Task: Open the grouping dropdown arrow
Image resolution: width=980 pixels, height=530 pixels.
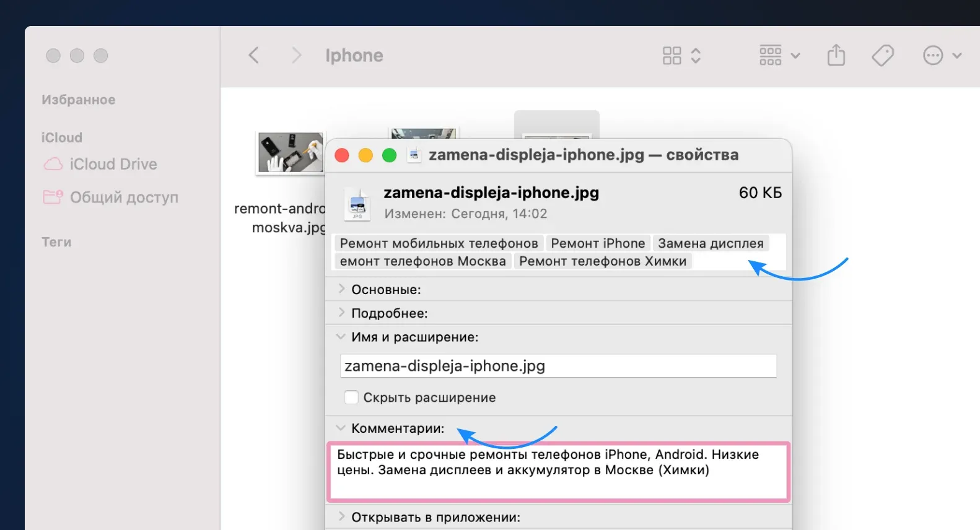Action: pos(795,56)
